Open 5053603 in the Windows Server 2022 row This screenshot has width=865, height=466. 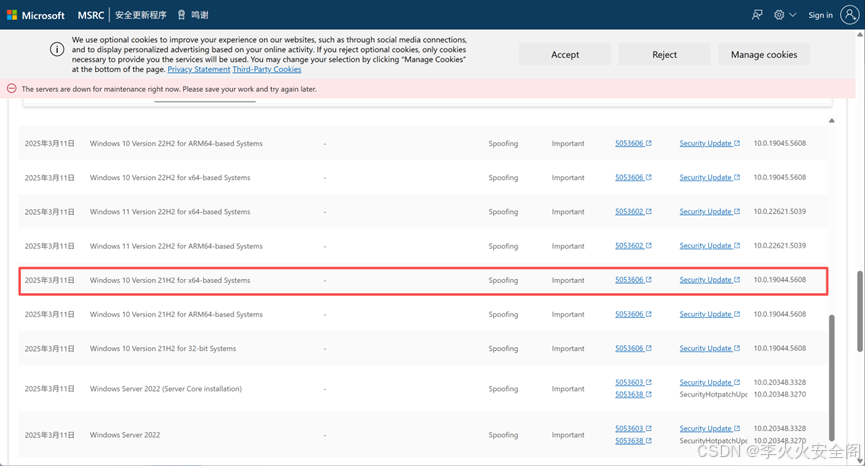[633, 428]
